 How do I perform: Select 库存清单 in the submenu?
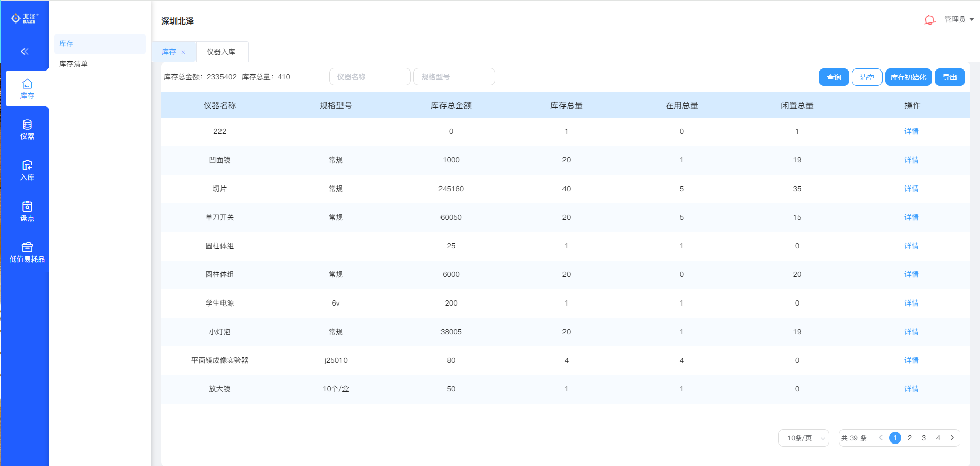[x=73, y=64]
